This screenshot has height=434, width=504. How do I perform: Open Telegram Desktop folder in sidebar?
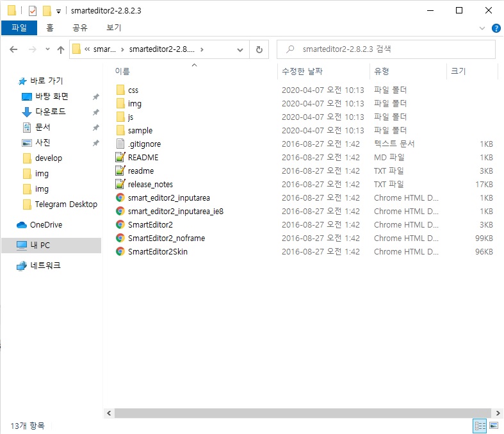pos(66,204)
